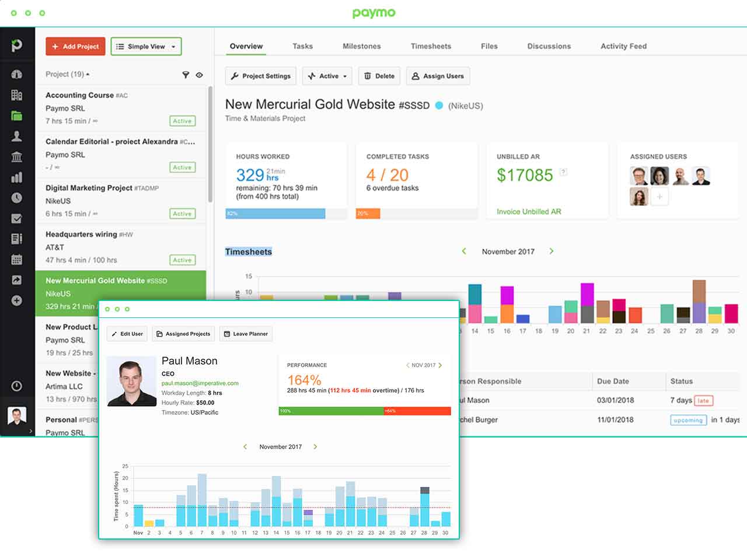Image resolution: width=747 pixels, height=560 pixels.
Task: Click the Assign Users button
Action: [438, 76]
